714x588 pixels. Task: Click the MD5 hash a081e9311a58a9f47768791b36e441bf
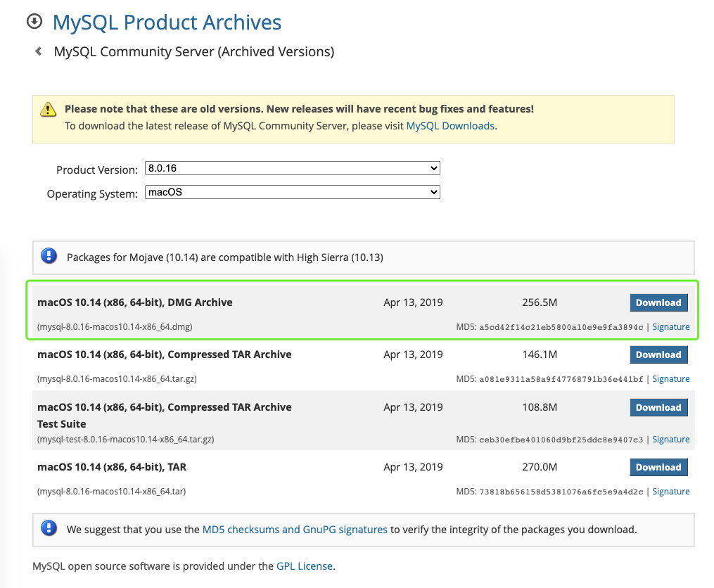(561, 379)
